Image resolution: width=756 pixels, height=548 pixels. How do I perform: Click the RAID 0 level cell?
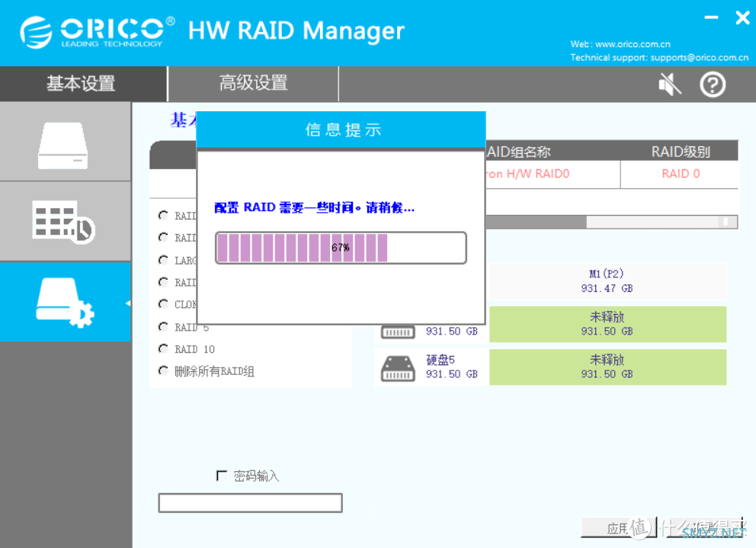pyautogui.click(x=680, y=174)
